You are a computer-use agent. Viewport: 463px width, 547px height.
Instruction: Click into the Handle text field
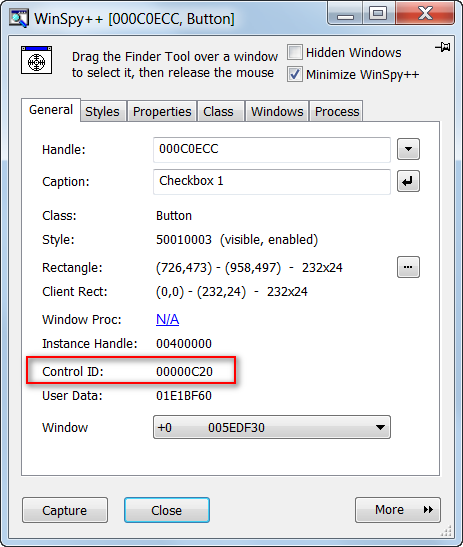click(272, 150)
